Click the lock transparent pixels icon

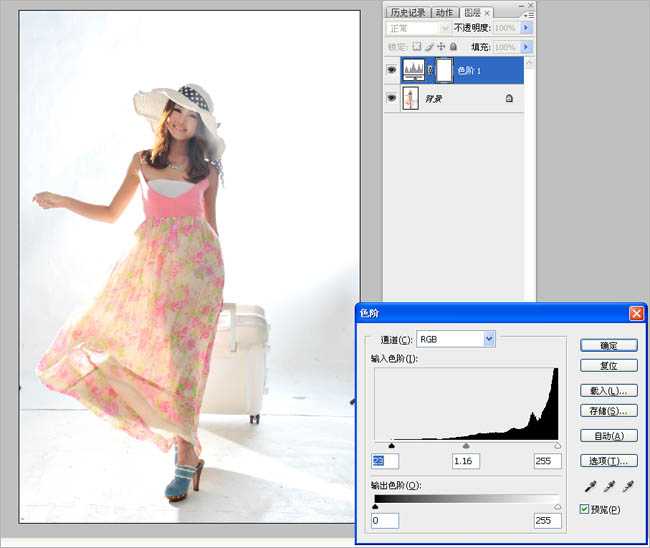click(x=417, y=47)
